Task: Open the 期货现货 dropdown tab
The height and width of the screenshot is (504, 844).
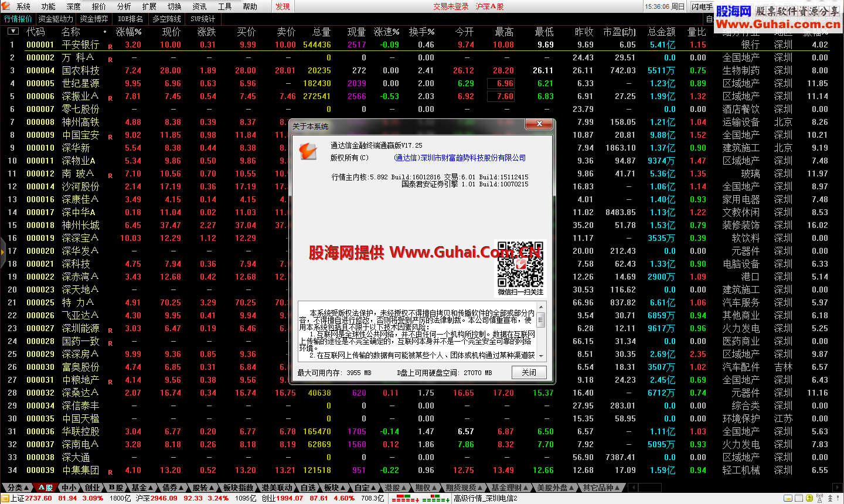Action: pos(464,488)
